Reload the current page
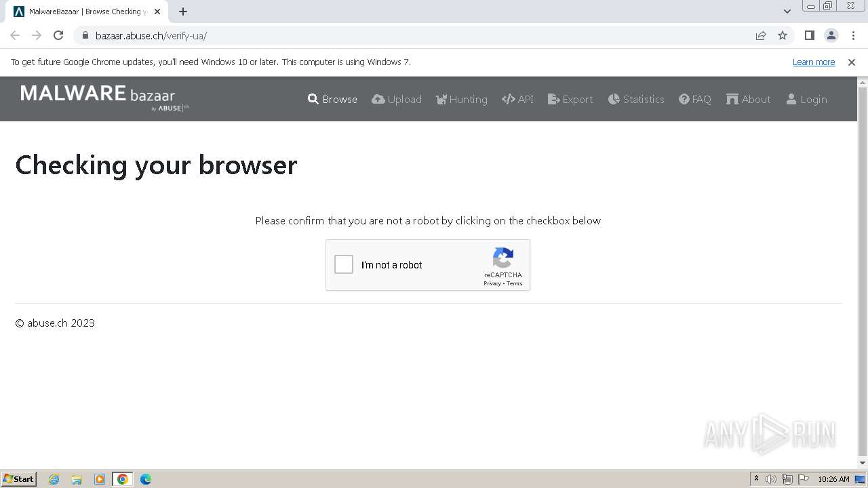 (58, 35)
